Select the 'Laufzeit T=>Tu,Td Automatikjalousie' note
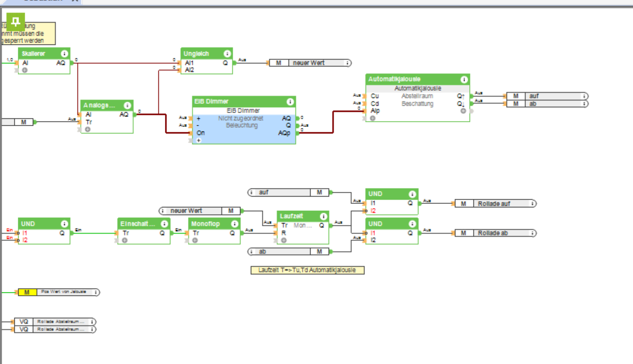The image size is (633, 364). [307, 270]
